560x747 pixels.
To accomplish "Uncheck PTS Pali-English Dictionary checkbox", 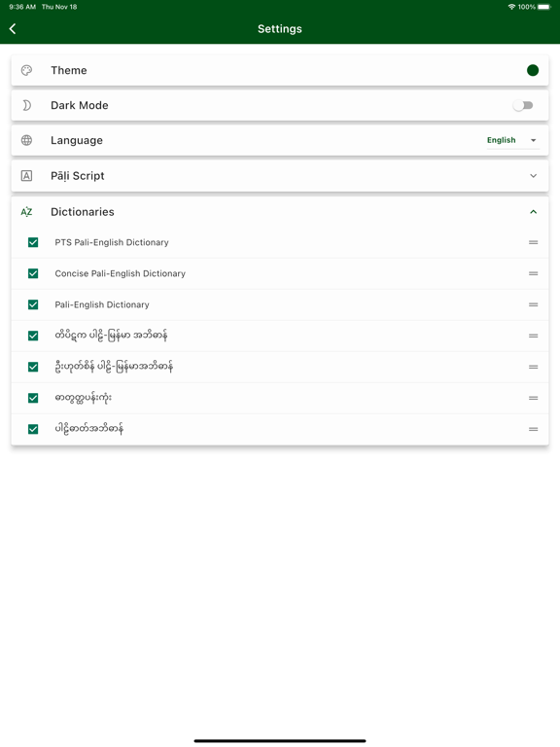I will [x=33, y=242].
